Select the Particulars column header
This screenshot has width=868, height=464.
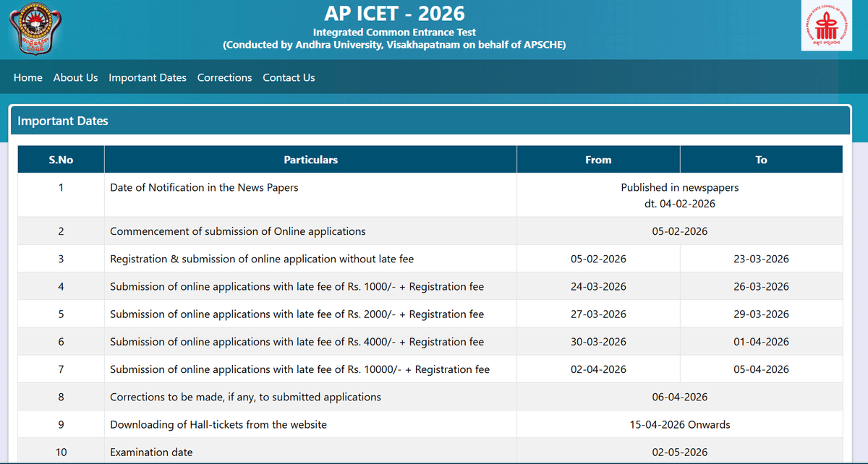[x=310, y=159]
